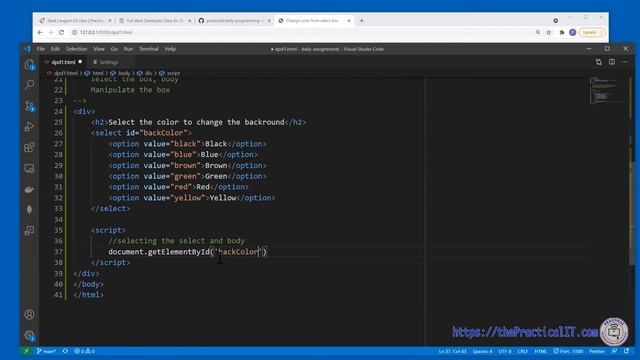
Task: Click the zoom magnifier icon in address bar
Action: click(x=538, y=32)
